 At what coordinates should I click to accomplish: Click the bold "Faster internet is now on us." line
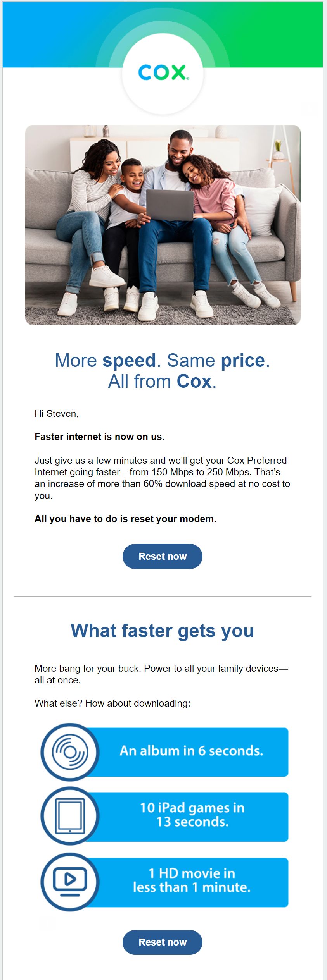(x=100, y=437)
